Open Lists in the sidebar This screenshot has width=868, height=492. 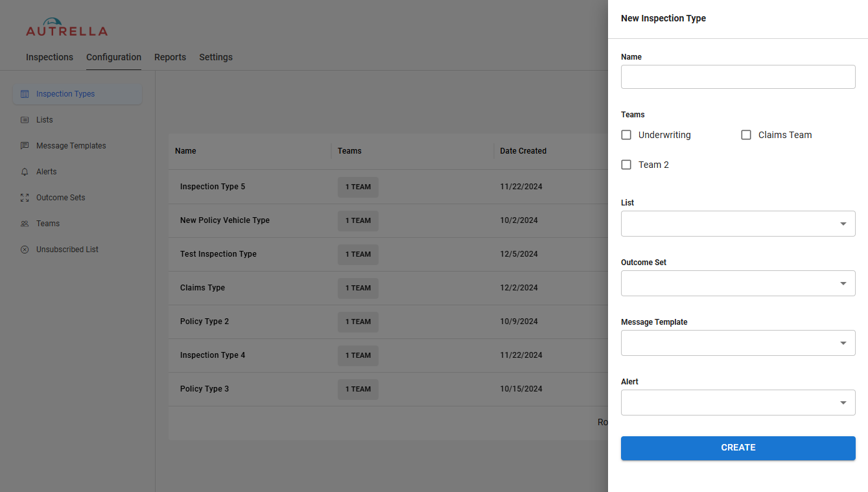click(78, 120)
